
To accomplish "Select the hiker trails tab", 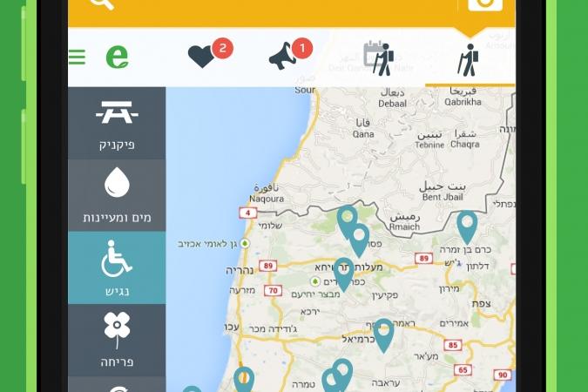I will coord(469,60).
